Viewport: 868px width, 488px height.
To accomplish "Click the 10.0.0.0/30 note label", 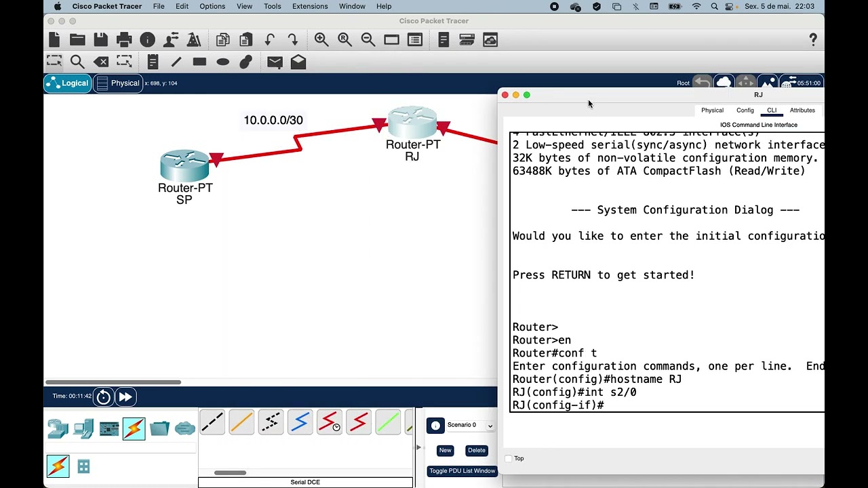I will tap(273, 121).
